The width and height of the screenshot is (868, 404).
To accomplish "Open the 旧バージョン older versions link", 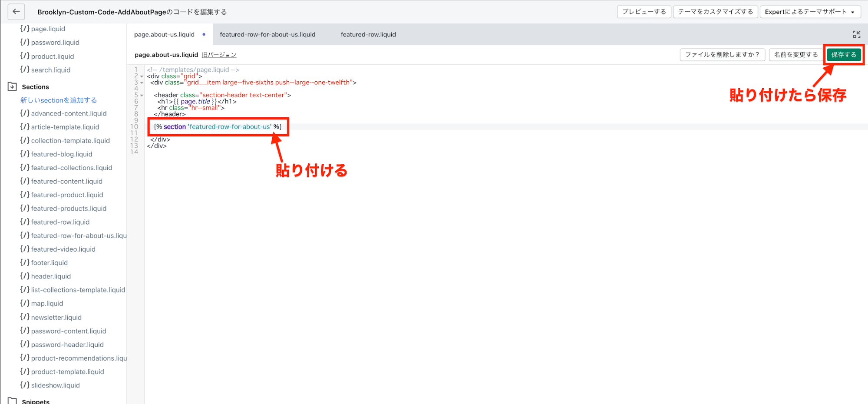I will 219,55.
